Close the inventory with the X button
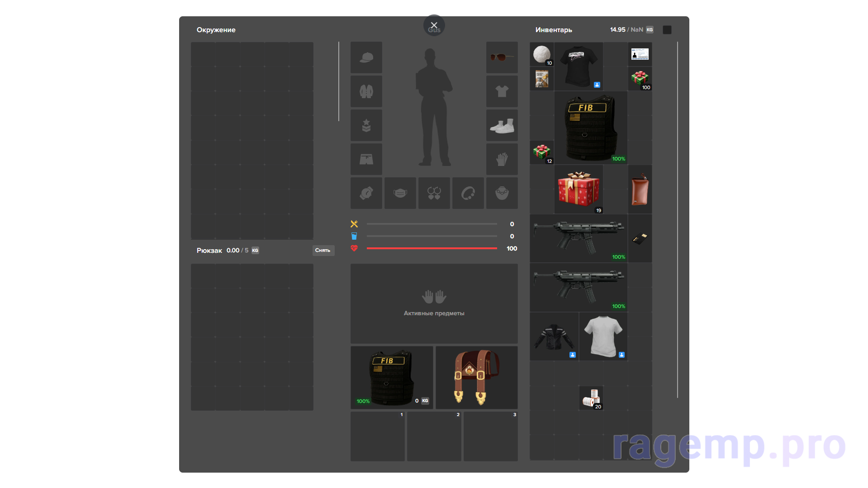Screen dimensions: 868x488 tap(434, 25)
